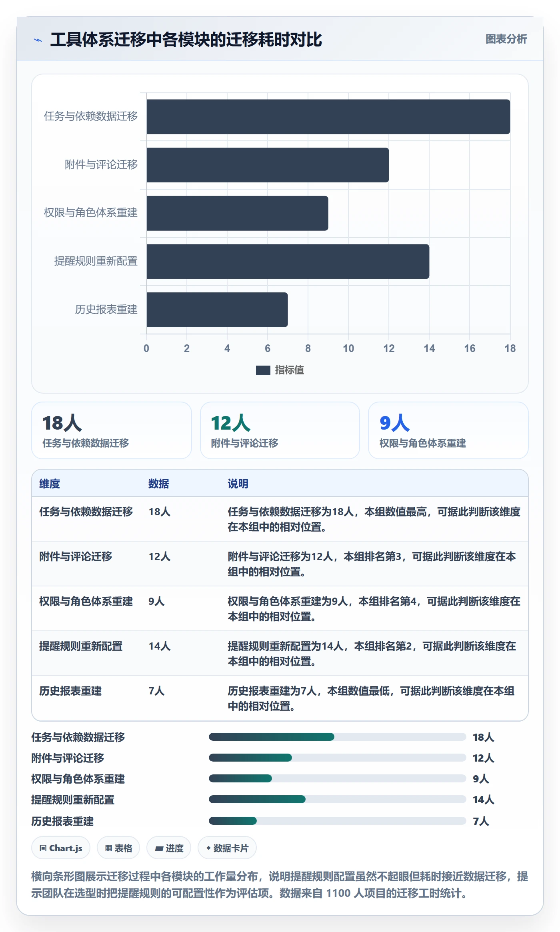Click the 18人 cell in the table
560x932 pixels.
pyautogui.click(x=160, y=512)
